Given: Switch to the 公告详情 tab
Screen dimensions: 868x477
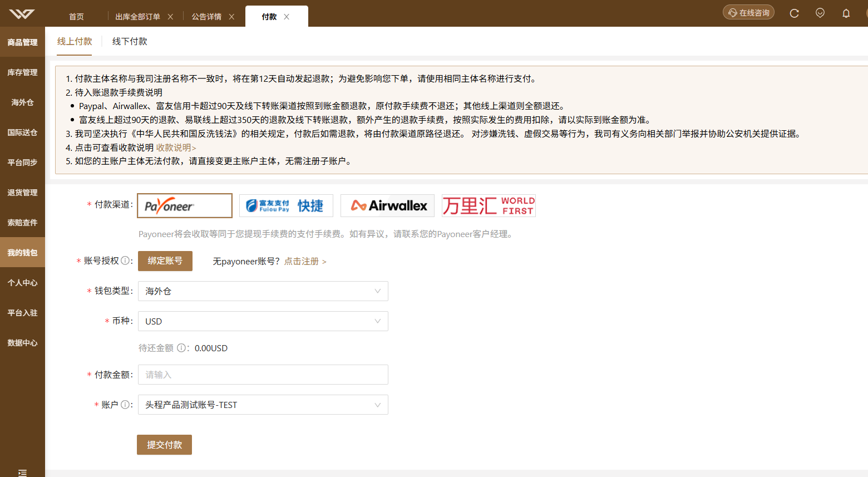Looking at the screenshot, I should pos(206,17).
